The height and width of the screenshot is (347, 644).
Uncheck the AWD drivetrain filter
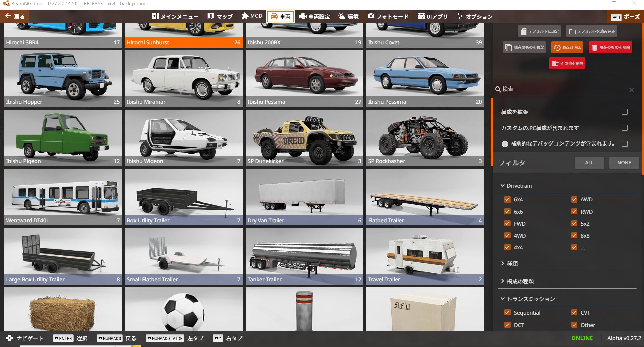pyautogui.click(x=574, y=199)
